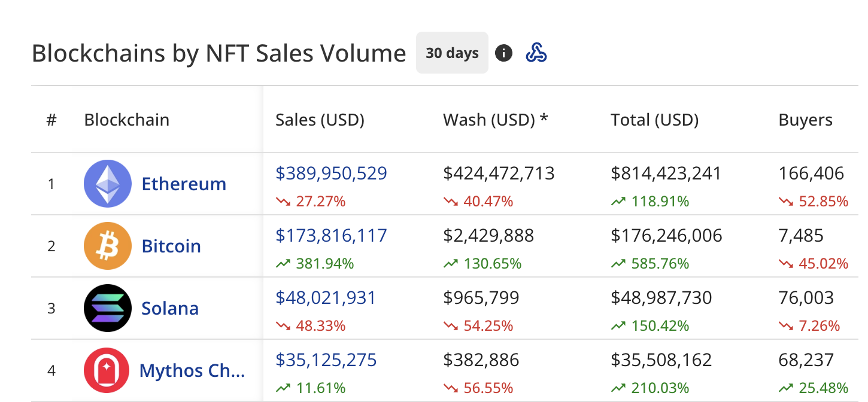Open the Mythos Chain blockchain link

(x=192, y=370)
